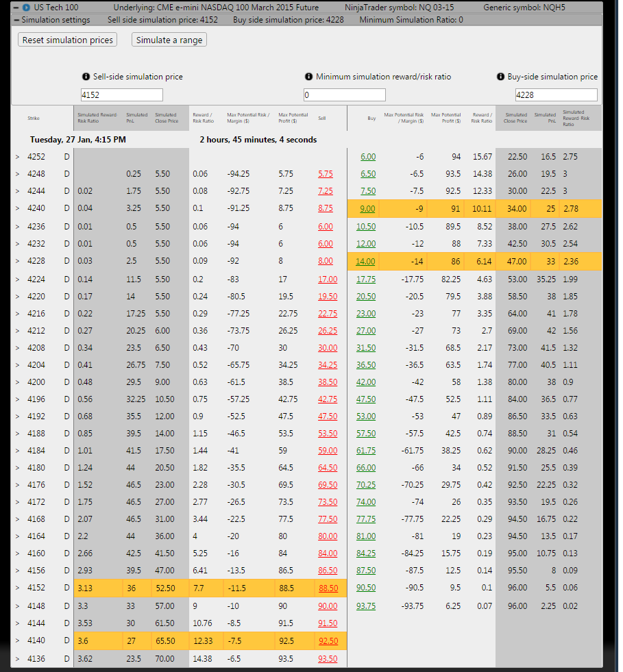Expand the 4140 strike row
The width and height of the screenshot is (623, 672).
(18, 640)
